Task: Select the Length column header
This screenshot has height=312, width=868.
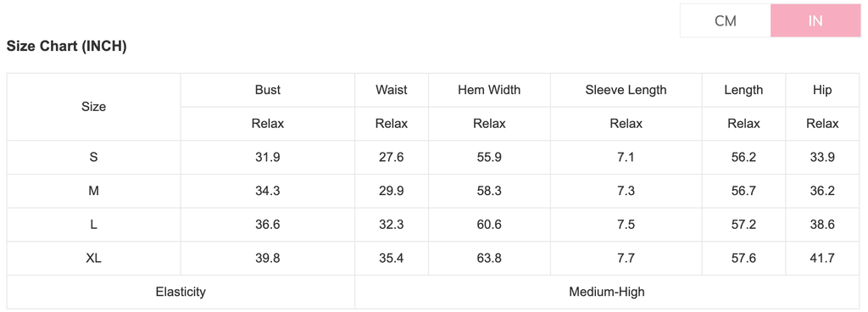Action: click(x=743, y=90)
